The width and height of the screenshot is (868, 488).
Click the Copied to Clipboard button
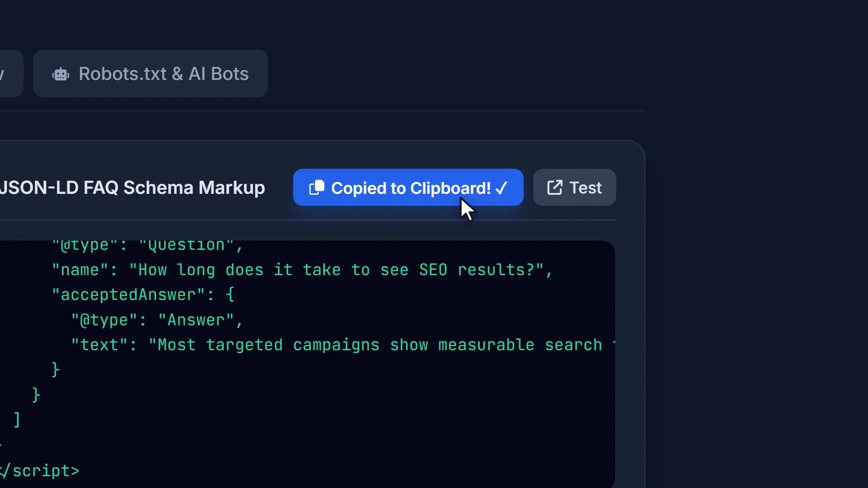(x=408, y=188)
